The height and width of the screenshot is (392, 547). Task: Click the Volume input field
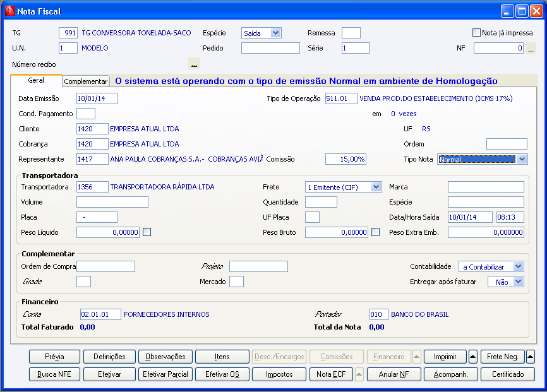[x=112, y=202]
